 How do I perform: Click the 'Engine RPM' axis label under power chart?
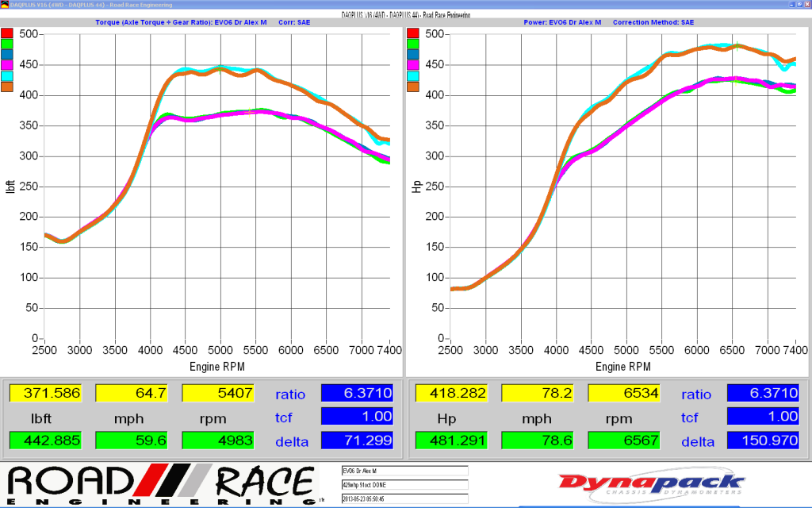click(x=623, y=367)
